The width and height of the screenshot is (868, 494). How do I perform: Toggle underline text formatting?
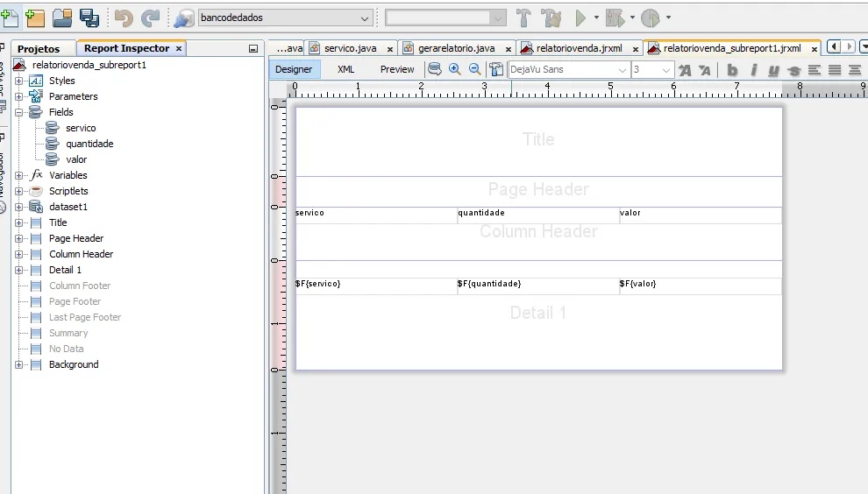coord(773,70)
